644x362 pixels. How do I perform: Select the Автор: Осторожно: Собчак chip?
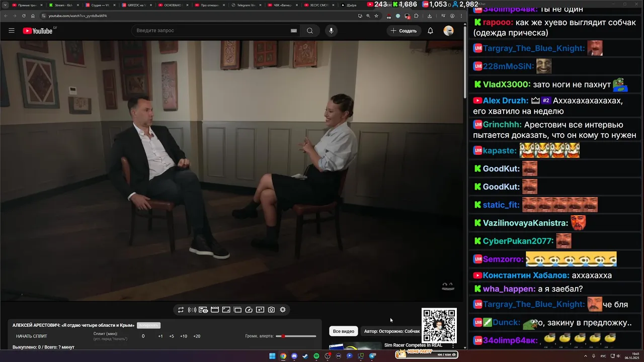click(x=392, y=331)
